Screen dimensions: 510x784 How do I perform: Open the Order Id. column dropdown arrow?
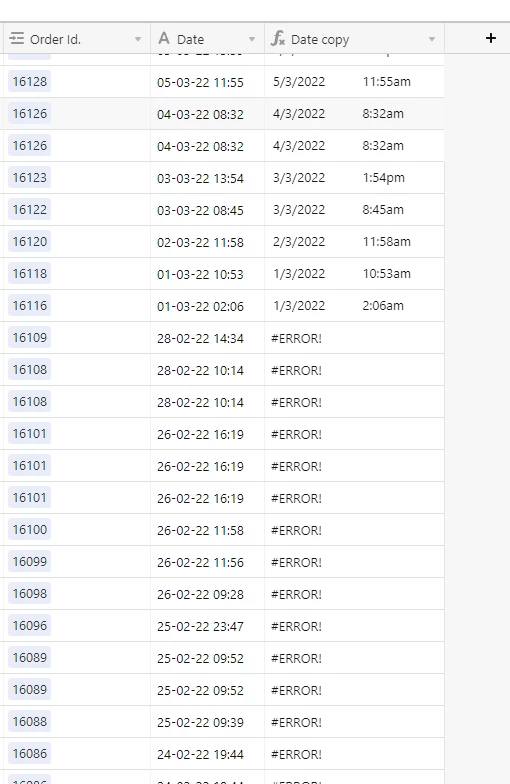[x=138, y=39]
